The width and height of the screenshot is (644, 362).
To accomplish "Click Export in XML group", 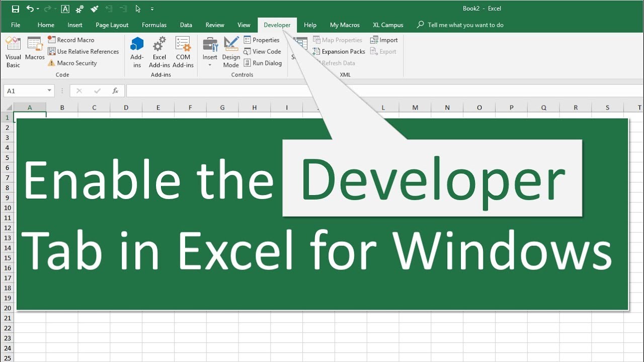I will click(383, 51).
